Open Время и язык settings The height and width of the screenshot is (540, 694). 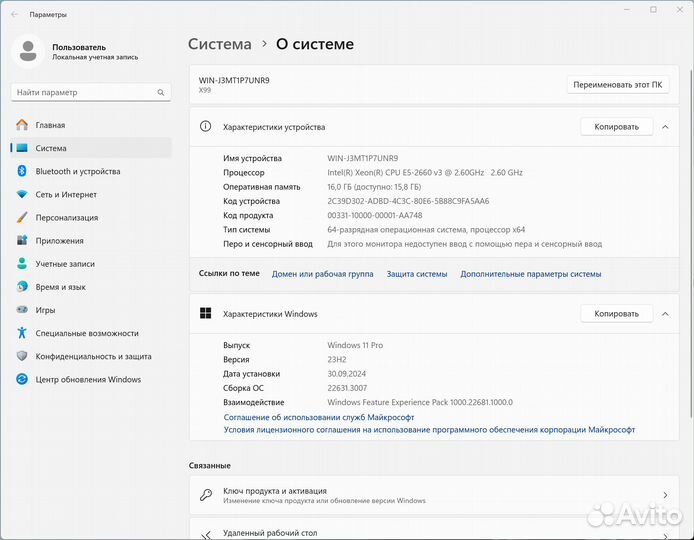point(60,287)
